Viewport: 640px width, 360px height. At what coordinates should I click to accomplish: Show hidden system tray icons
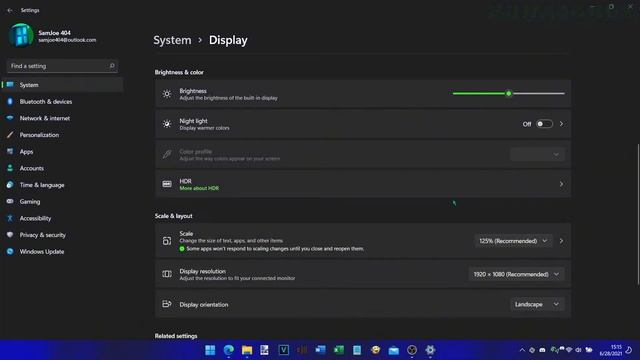pyautogui.click(x=522, y=350)
